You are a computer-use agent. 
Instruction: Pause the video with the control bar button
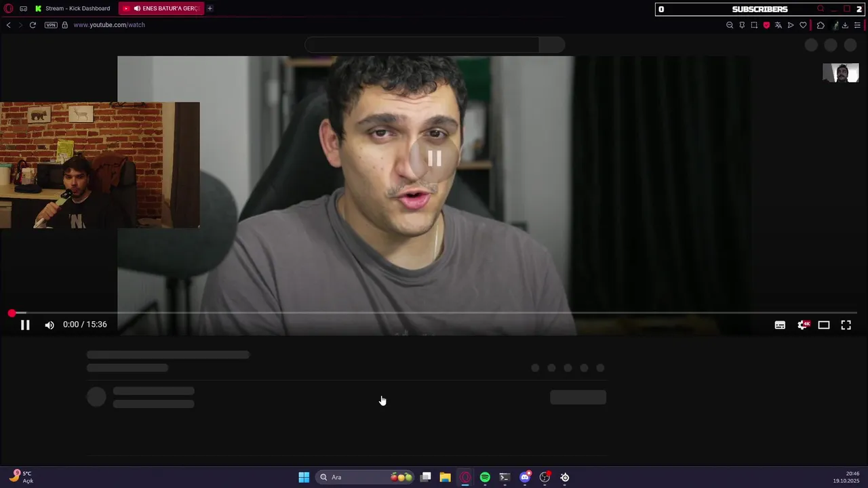click(x=25, y=325)
